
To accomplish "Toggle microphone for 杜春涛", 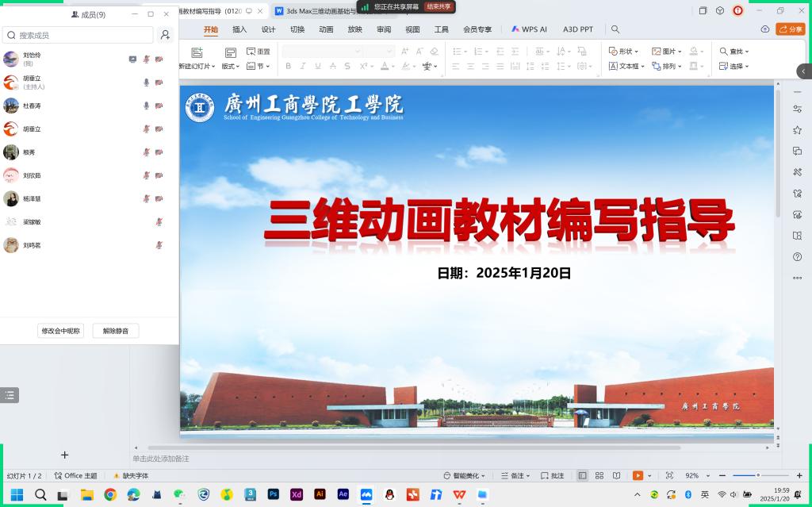I will (146, 106).
